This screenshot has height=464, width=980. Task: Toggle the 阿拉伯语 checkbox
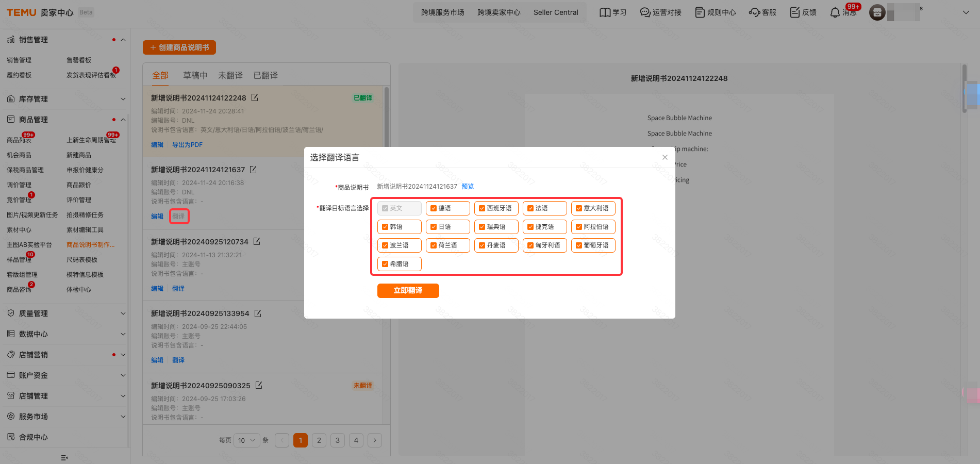(x=579, y=227)
